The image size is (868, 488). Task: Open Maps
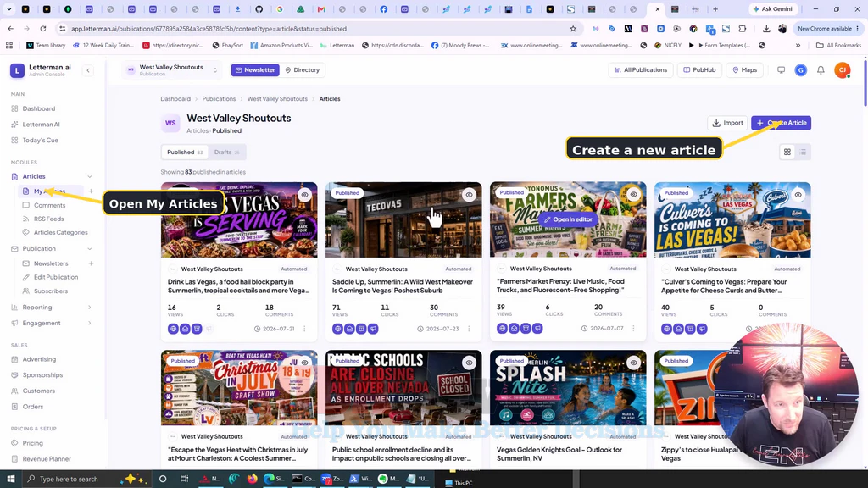pyautogui.click(x=744, y=70)
